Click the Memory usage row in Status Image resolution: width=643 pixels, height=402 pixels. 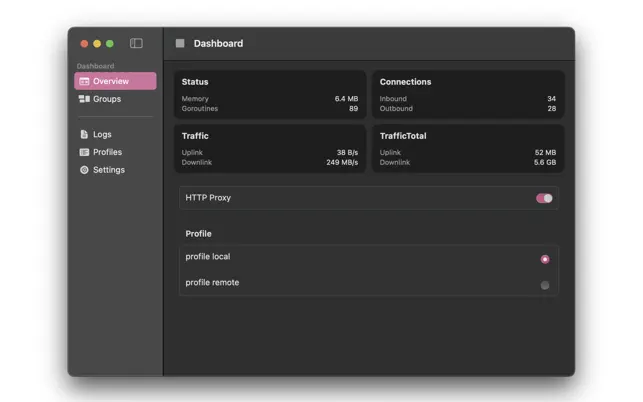pos(270,99)
